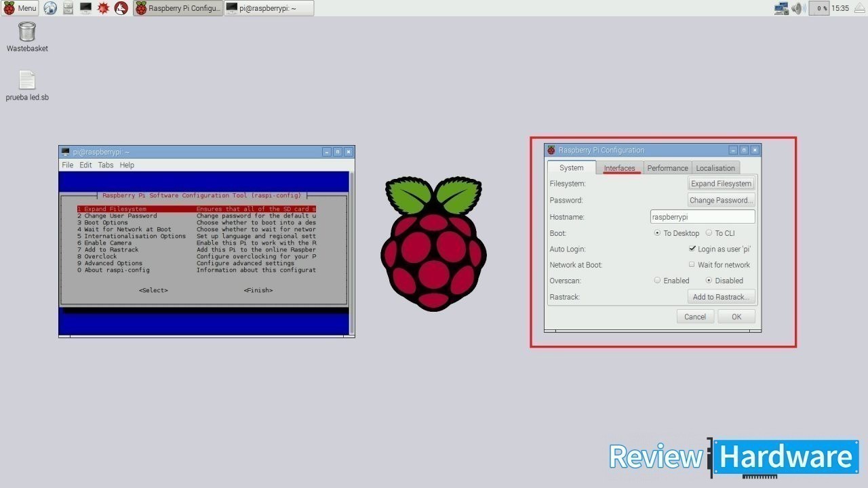Switch to the Localisation tab

(715, 168)
